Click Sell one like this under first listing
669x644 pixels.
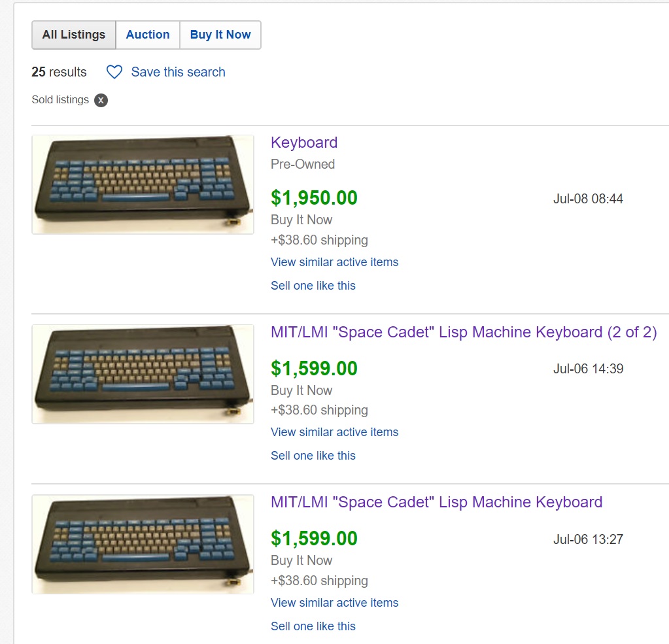(x=313, y=286)
